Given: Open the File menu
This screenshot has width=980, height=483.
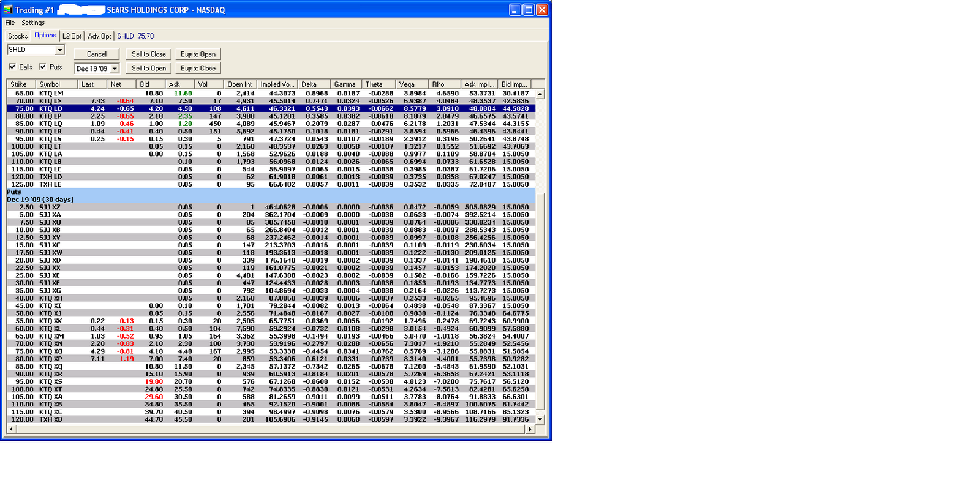Looking at the screenshot, I should [x=10, y=23].
